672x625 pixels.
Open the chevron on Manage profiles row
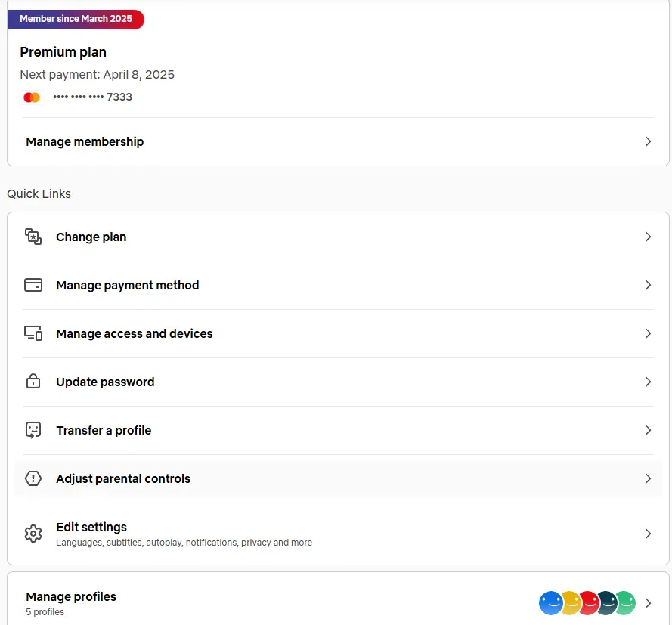[648, 603]
